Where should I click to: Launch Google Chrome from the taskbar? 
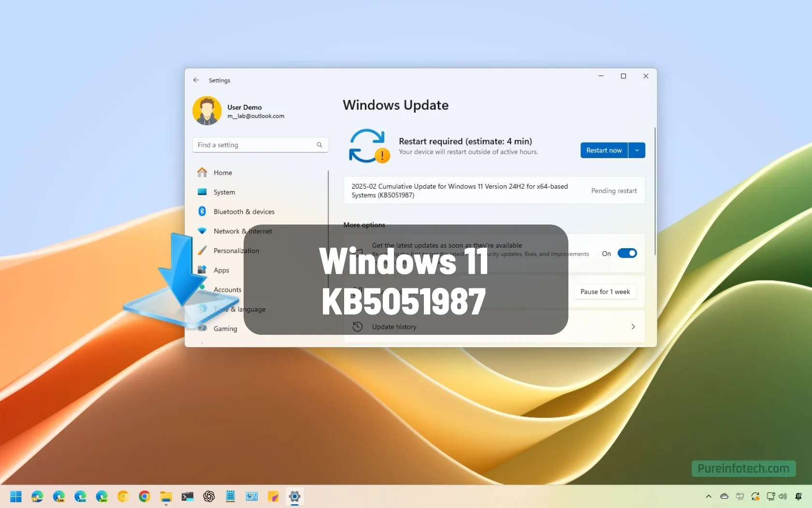145,496
